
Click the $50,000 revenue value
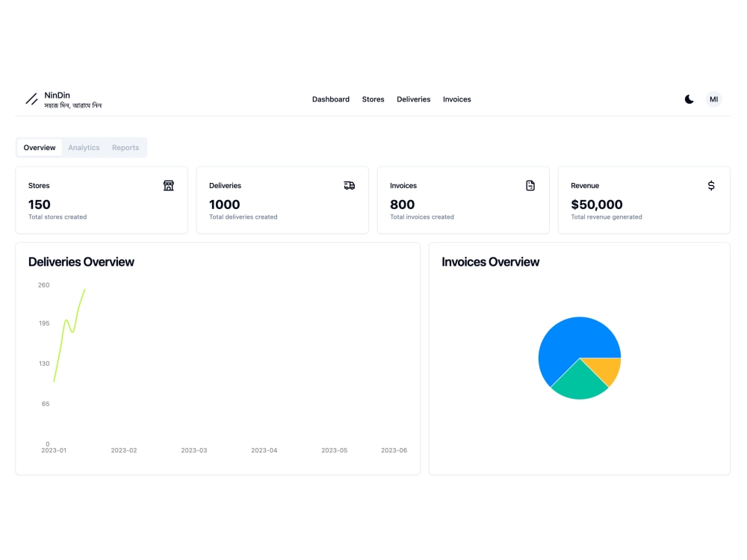[596, 205]
